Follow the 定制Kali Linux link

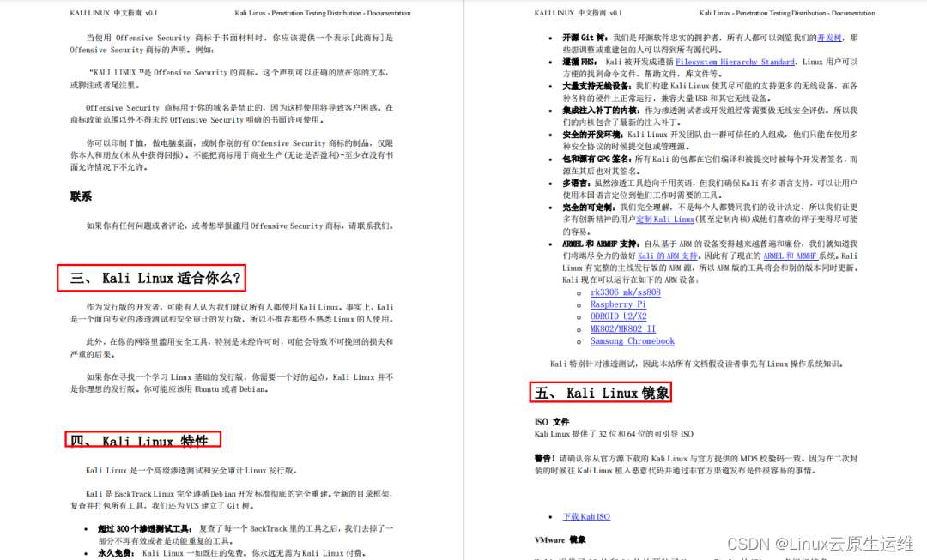coord(665,220)
